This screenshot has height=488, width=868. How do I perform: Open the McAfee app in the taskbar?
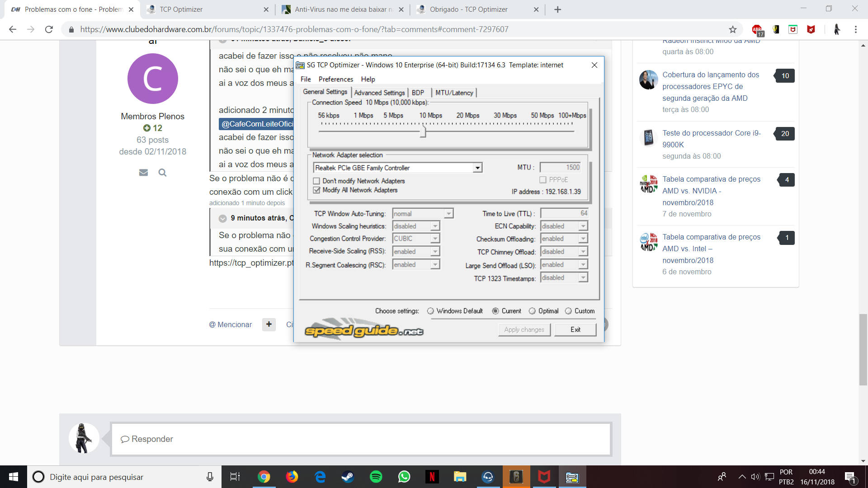click(544, 477)
